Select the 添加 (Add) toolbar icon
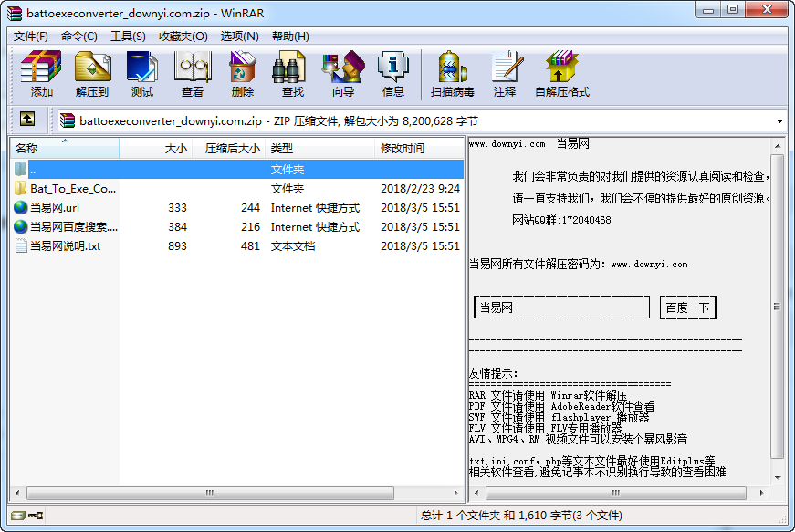This screenshot has width=795, height=532. point(40,73)
